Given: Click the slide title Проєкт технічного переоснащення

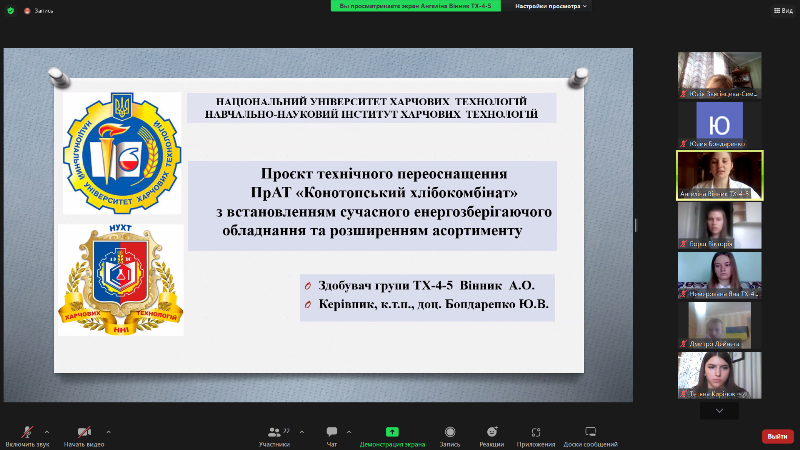Looking at the screenshot, I should click(x=384, y=174).
